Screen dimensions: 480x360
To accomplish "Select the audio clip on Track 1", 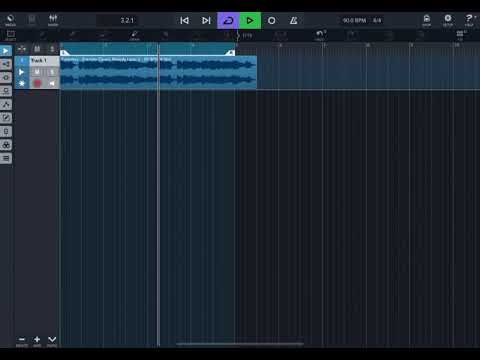I will (x=158, y=73).
